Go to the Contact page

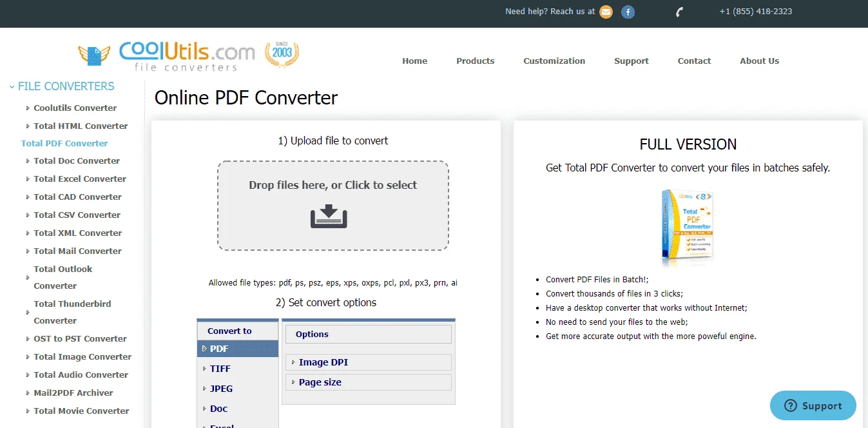point(694,61)
